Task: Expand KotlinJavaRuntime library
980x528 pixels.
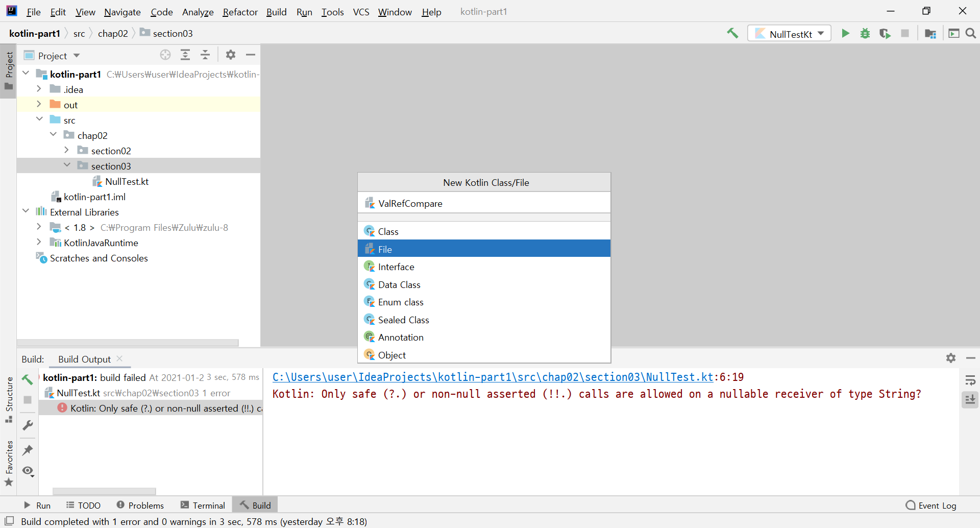Action: point(39,242)
